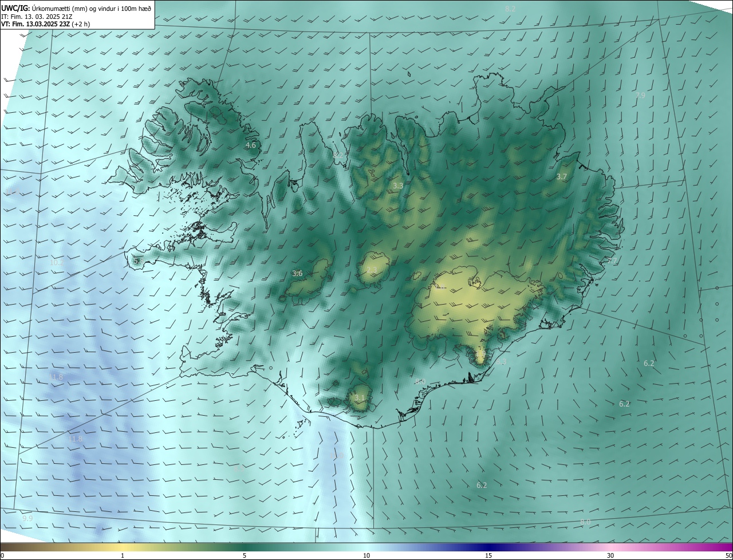Click the 2.3 value label on Hofsjökull
This screenshot has height=560, width=733.
[x=372, y=270]
